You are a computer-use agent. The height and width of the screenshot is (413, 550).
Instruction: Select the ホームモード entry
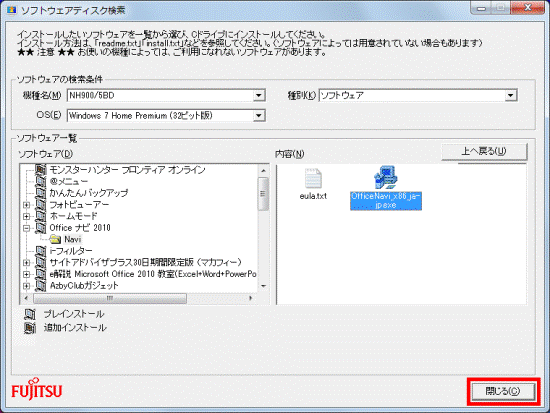click(x=73, y=216)
